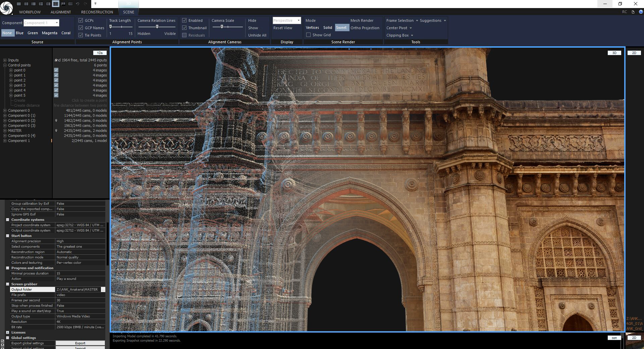Image resolution: width=644 pixels, height=349 pixels.
Task: Open the RealityCapture application menu logo
Action: [6, 8]
